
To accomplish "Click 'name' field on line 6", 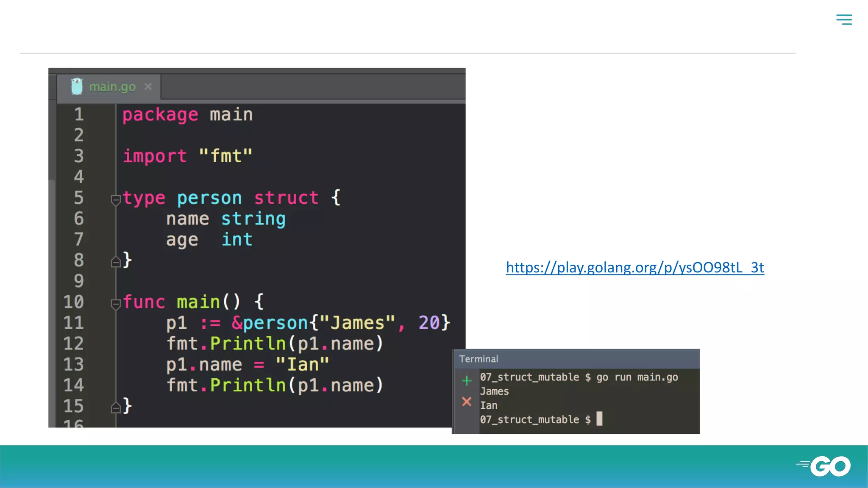I will tap(187, 219).
